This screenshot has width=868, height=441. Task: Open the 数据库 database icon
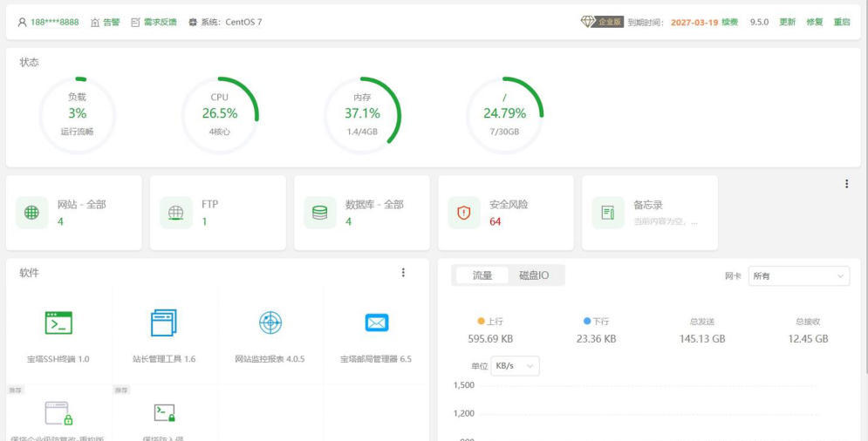tap(319, 213)
